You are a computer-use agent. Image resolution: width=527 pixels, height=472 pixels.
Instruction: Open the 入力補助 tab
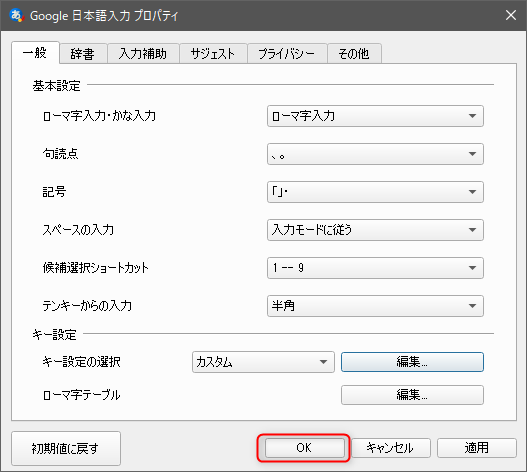pyautogui.click(x=143, y=53)
